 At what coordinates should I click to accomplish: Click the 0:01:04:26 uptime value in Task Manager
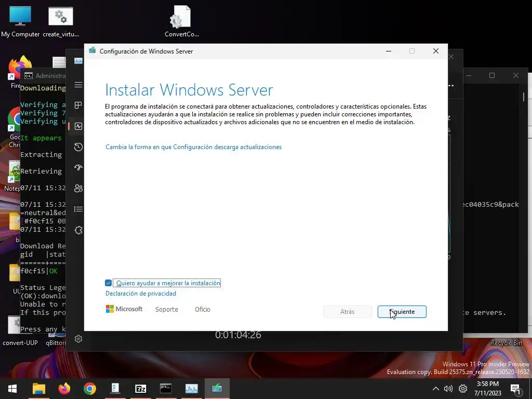[x=238, y=335]
